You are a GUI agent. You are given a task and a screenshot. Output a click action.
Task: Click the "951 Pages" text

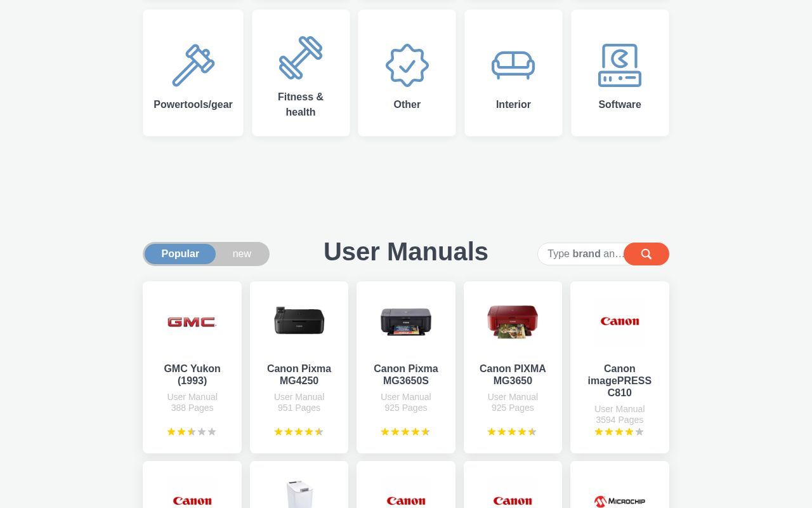[x=299, y=408]
